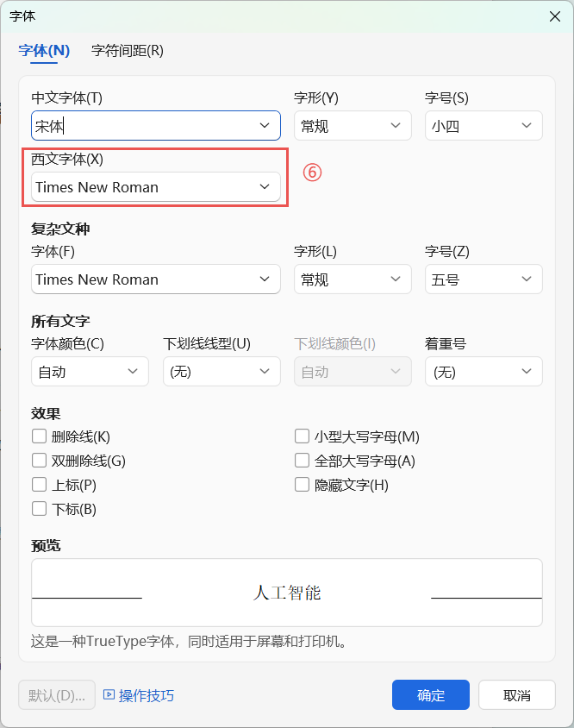
Task: Select the 字体(N) tab
Action: [44, 50]
